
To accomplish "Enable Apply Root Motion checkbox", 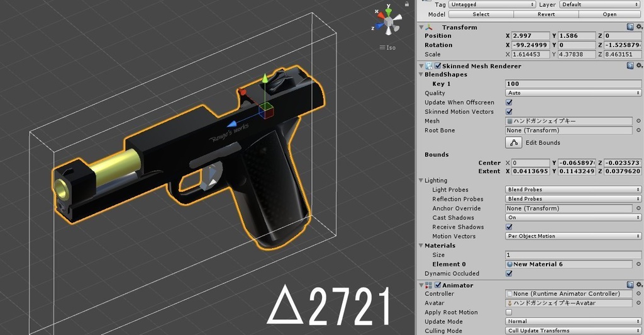I will [509, 312].
